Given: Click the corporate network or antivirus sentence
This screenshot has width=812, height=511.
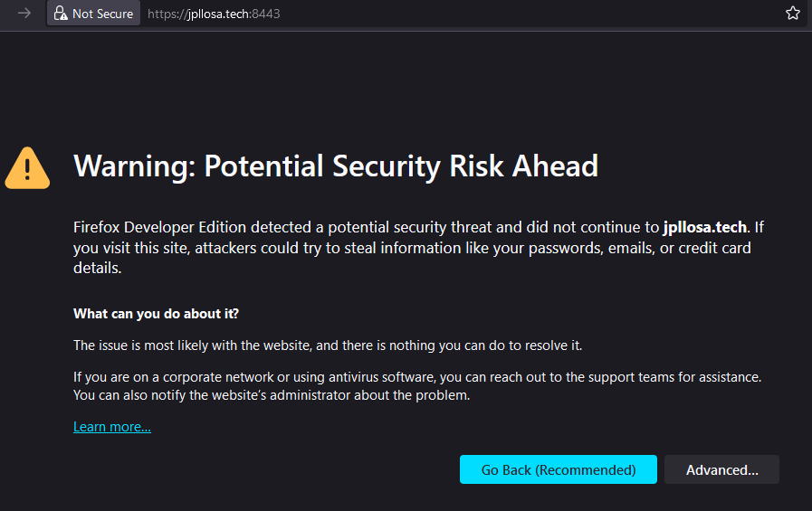Looking at the screenshot, I should point(416,376).
